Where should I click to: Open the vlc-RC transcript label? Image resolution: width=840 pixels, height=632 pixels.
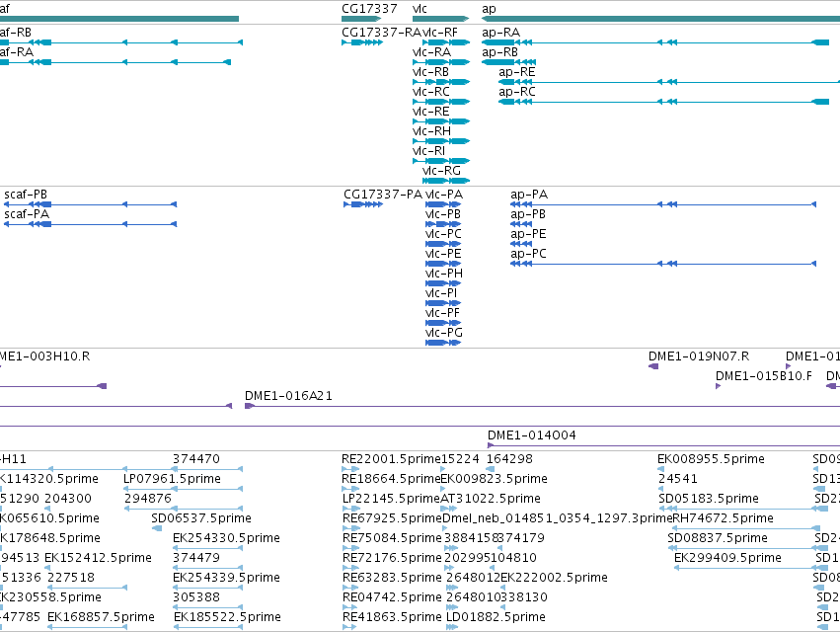tap(430, 92)
